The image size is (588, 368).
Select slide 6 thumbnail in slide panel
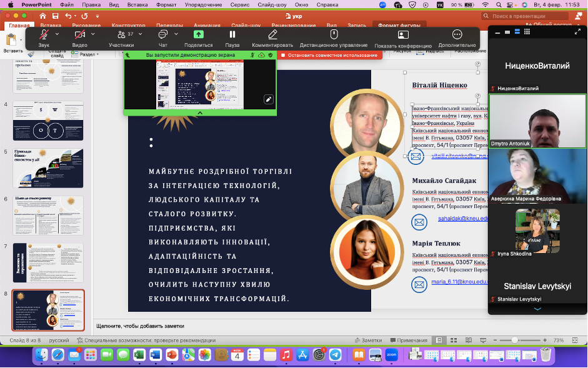click(x=48, y=216)
